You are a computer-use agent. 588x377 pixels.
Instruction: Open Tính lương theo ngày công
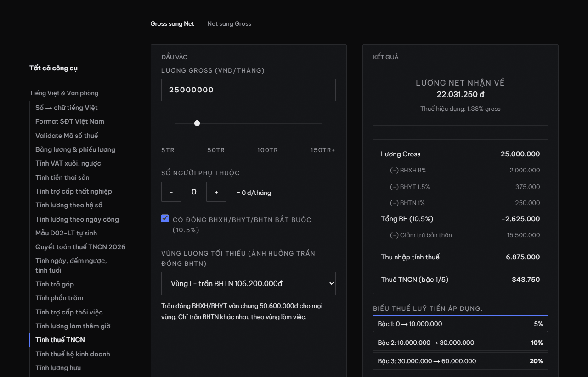pyautogui.click(x=77, y=219)
